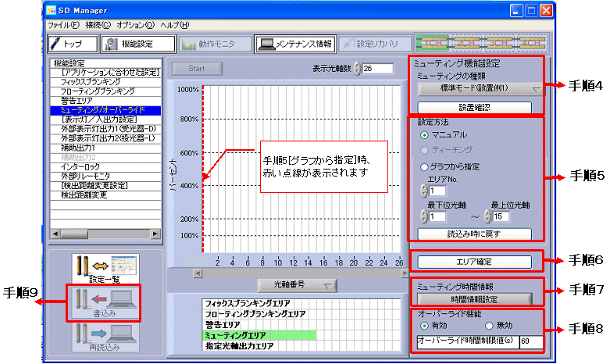Click the 設置確認 button
610x364 pixels.
[474, 107]
